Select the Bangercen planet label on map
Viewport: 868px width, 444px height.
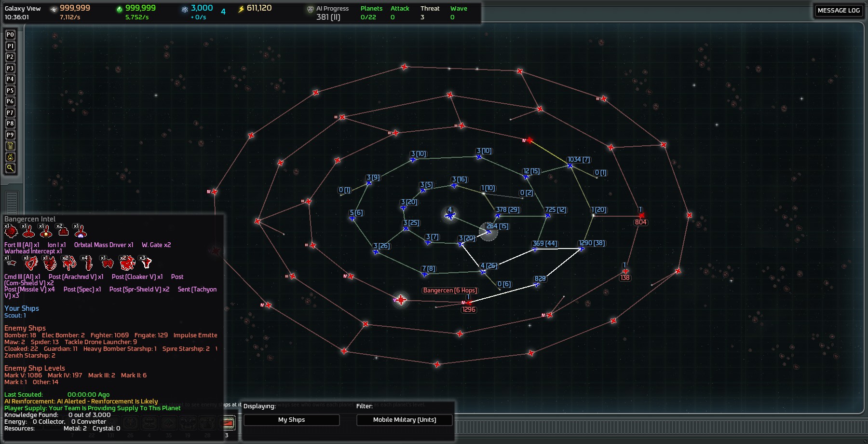[x=449, y=291]
